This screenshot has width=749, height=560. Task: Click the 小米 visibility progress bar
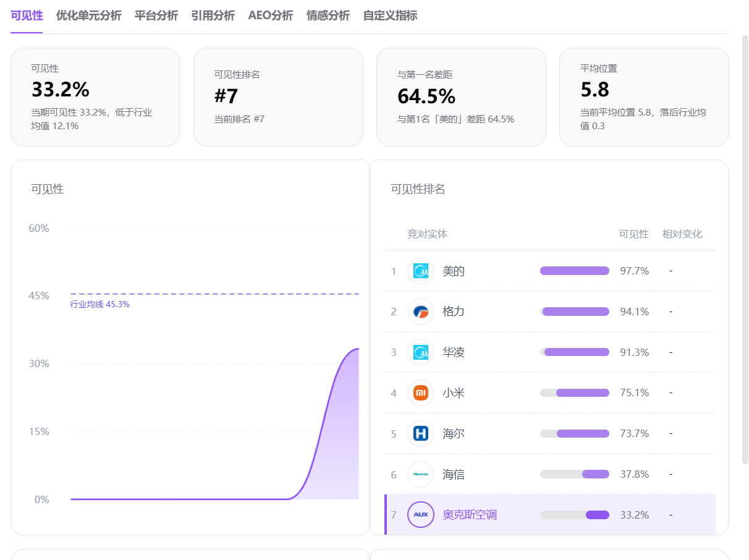pos(575,393)
